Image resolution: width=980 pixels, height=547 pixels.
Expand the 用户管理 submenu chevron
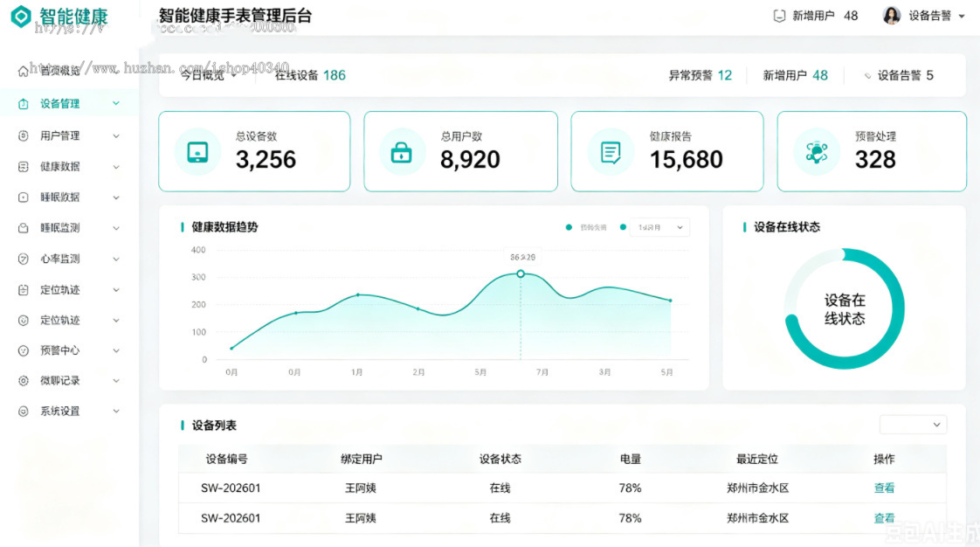[x=116, y=135]
